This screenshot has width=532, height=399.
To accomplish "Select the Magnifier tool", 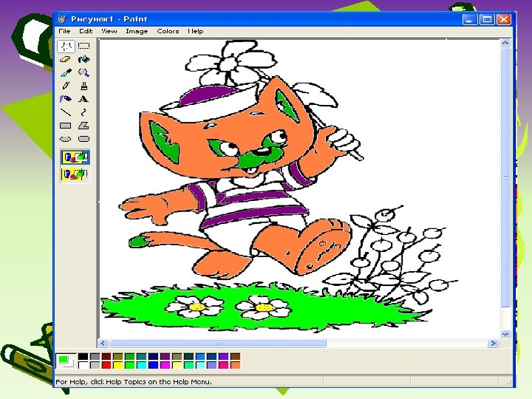I will pyautogui.click(x=83, y=72).
